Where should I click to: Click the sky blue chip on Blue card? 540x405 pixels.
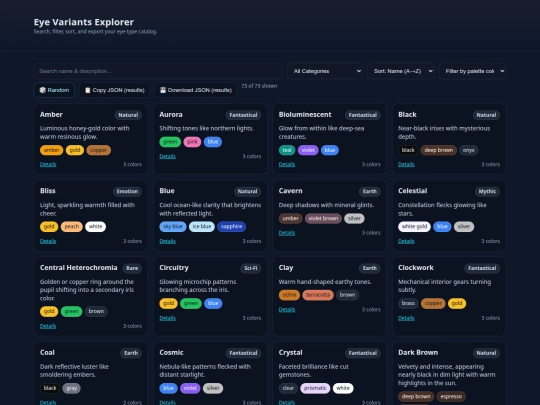tap(173, 226)
